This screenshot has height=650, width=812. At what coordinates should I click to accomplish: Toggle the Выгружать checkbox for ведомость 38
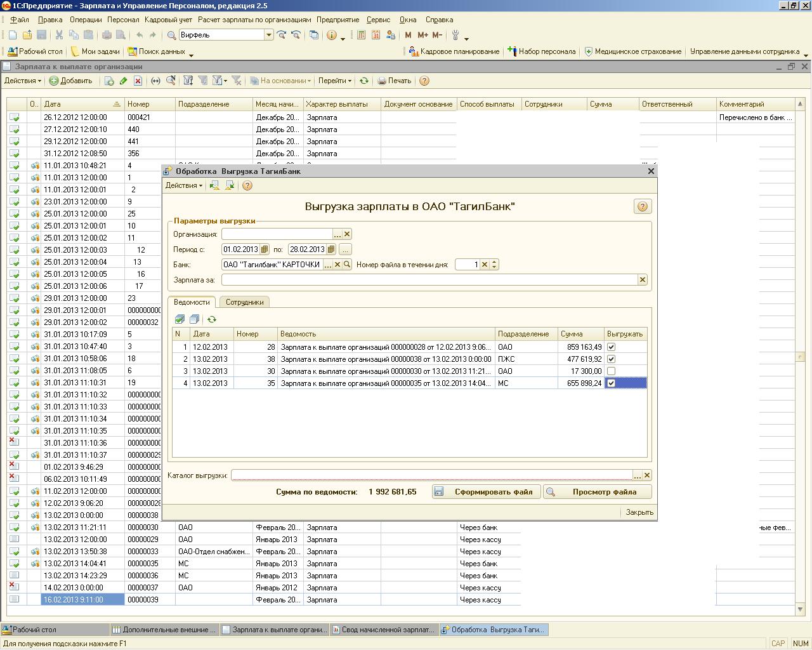pyautogui.click(x=611, y=359)
